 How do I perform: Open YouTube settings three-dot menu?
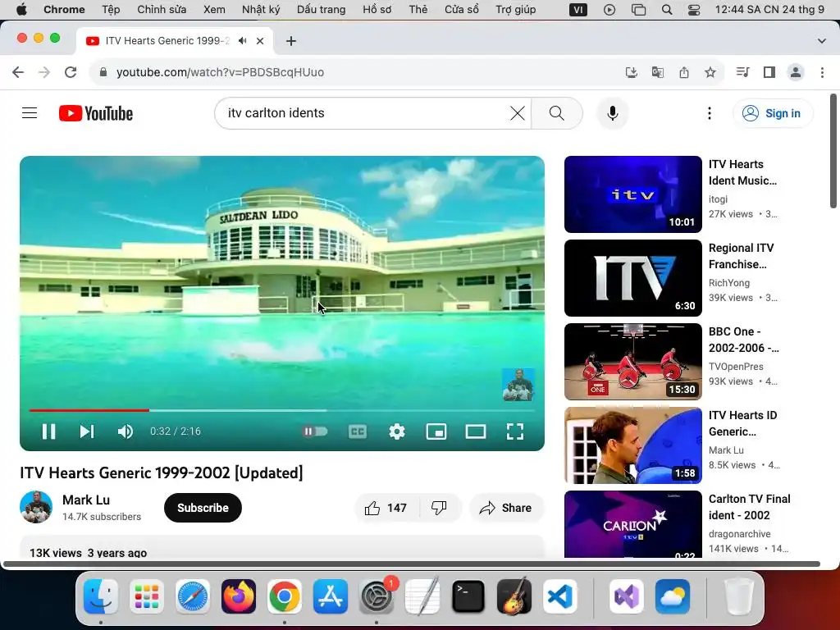[x=710, y=113]
